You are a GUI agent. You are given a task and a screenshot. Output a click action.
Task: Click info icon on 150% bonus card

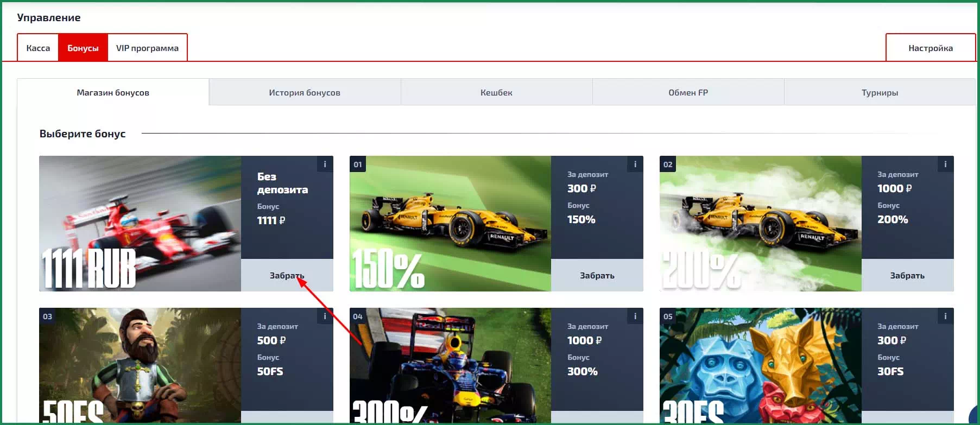(x=635, y=164)
